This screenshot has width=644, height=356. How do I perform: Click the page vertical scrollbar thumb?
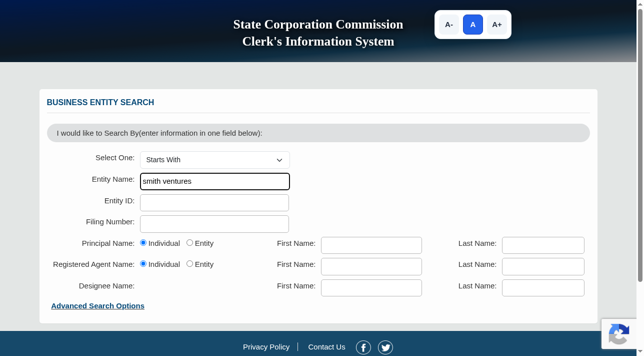[x=640, y=145]
